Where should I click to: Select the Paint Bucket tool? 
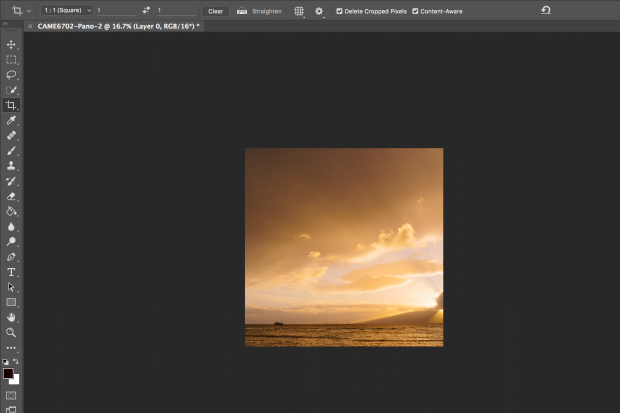pyautogui.click(x=11, y=211)
